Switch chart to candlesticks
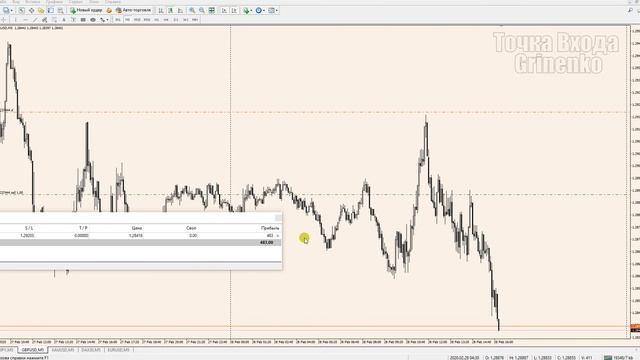The image size is (640, 360). tap(170, 10)
